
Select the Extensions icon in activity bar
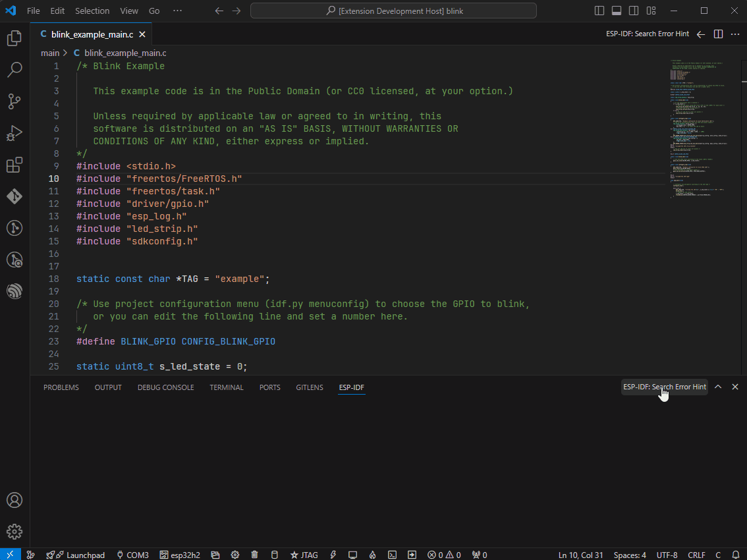point(14,165)
